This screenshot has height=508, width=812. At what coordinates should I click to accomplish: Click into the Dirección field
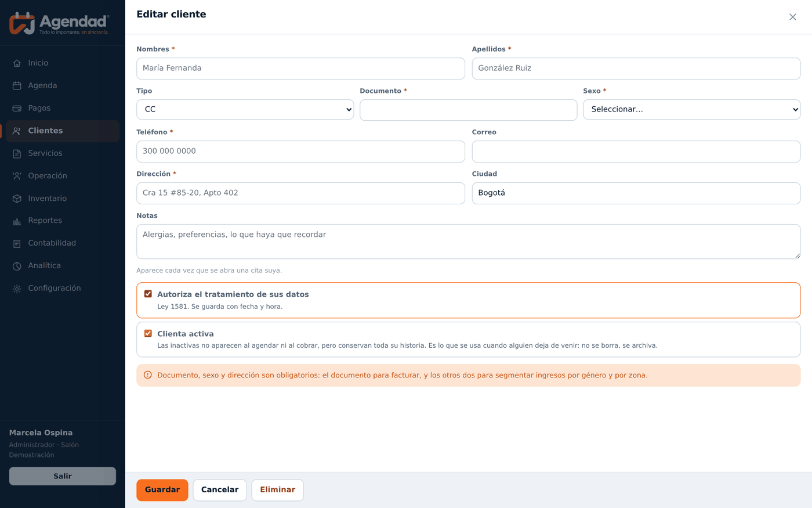300,193
